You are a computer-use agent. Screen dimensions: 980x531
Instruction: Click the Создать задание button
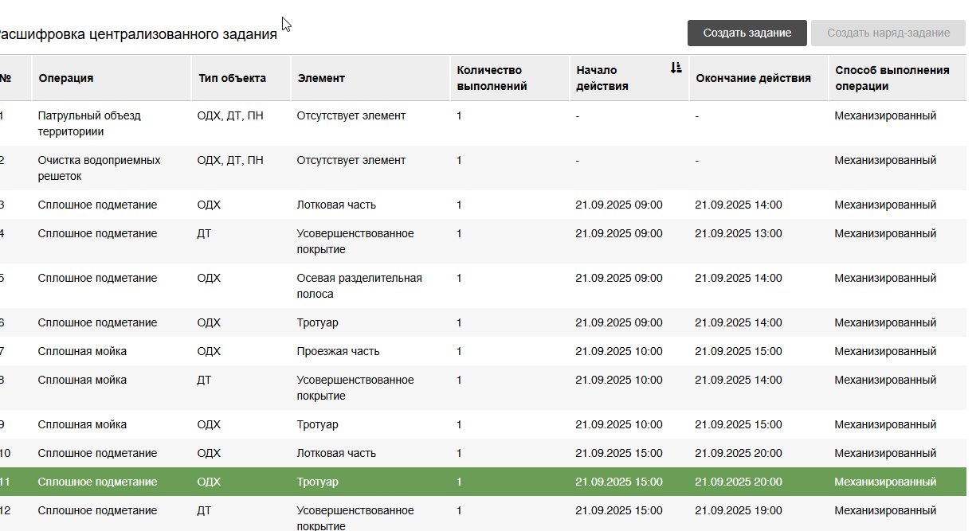747,33
